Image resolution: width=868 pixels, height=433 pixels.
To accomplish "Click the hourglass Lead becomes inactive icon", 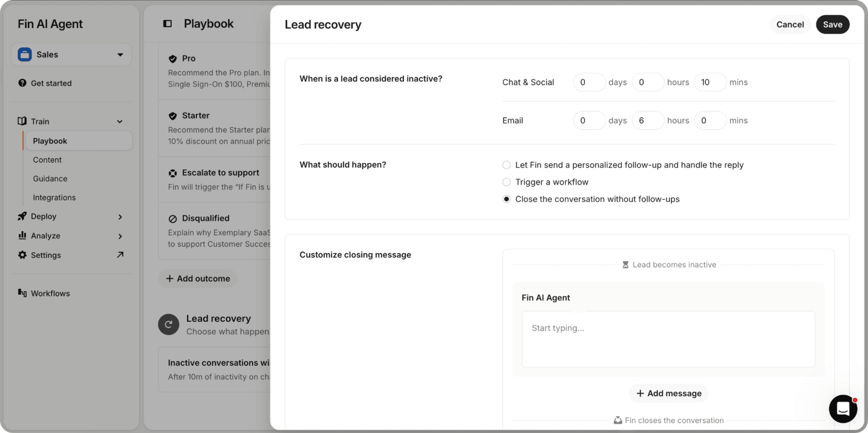I will click(x=625, y=265).
